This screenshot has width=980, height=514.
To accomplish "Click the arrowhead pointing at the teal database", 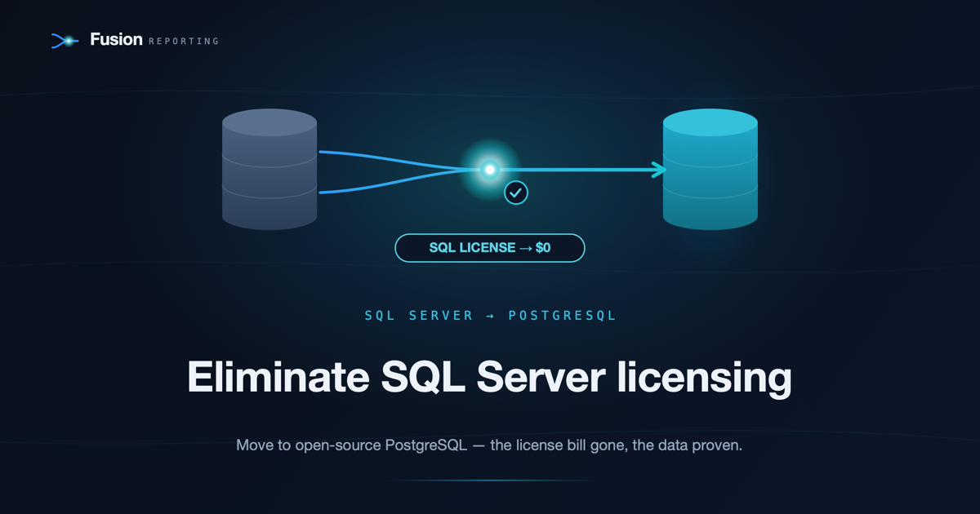I will pos(658,170).
